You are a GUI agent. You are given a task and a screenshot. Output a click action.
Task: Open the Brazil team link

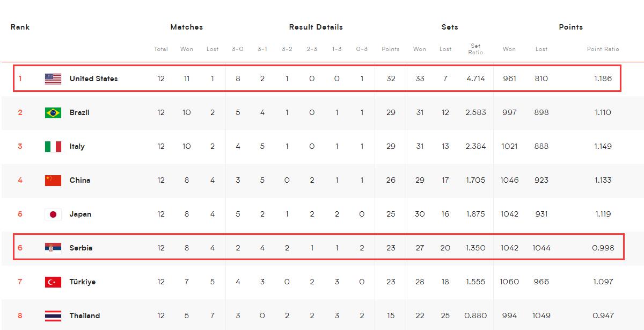pyautogui.click(x=79, y=113)
